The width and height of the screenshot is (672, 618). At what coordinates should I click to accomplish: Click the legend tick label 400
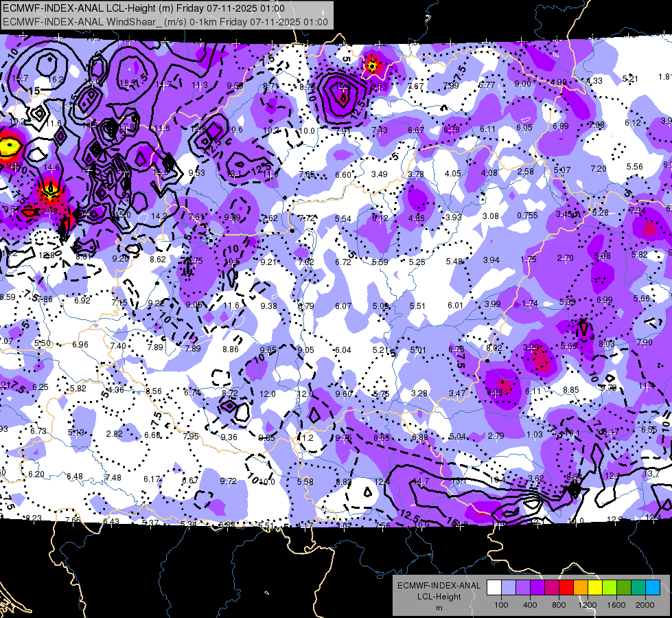click(530, 605)
